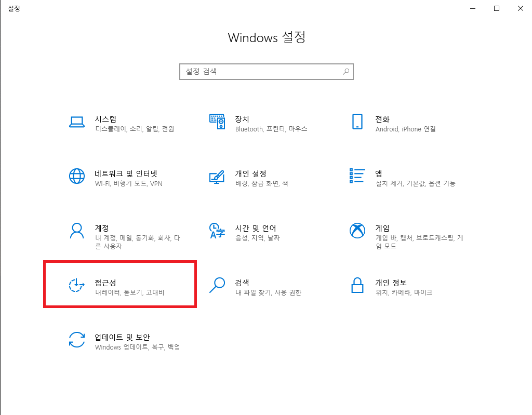The height and width of the screenshot is (415, 532).
Task: Click the 시간 및 언어 title text
Action: [256, 228]
